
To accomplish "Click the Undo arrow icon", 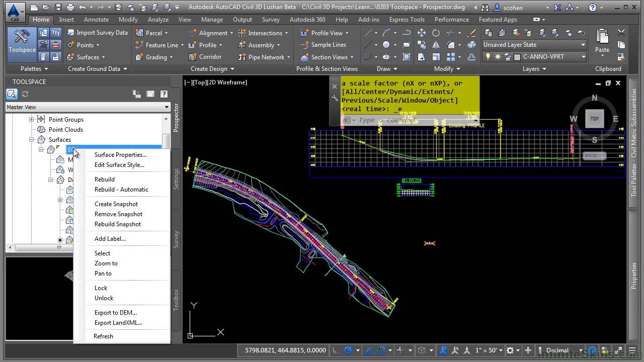I will pyautogui.click(x=82, y=7).
